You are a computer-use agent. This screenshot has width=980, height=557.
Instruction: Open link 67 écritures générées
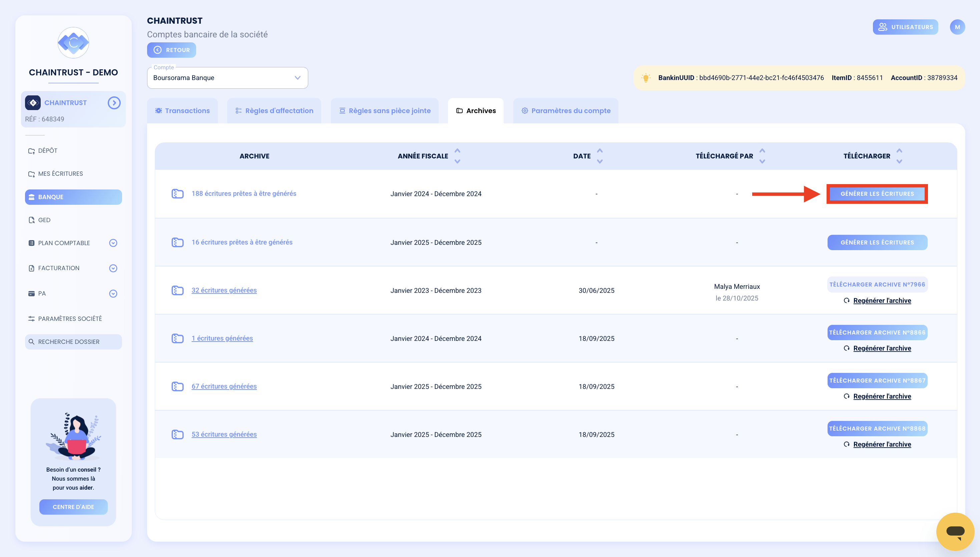224,386
